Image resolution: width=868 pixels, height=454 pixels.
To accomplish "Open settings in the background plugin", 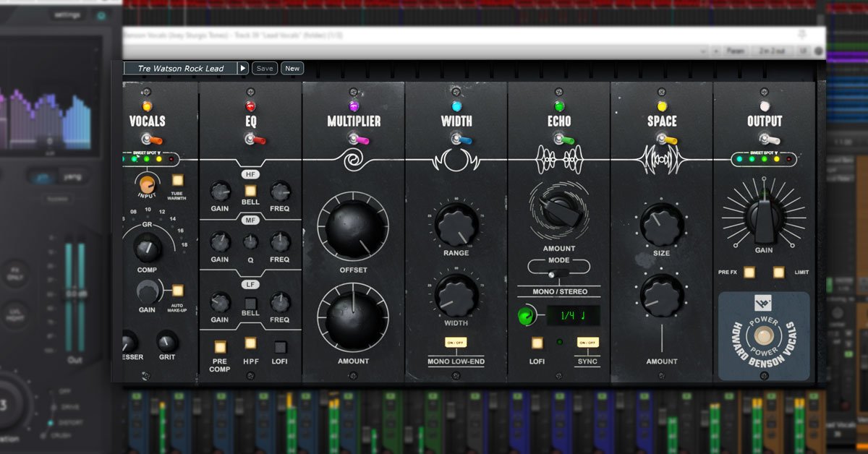I will coord(67,14).
